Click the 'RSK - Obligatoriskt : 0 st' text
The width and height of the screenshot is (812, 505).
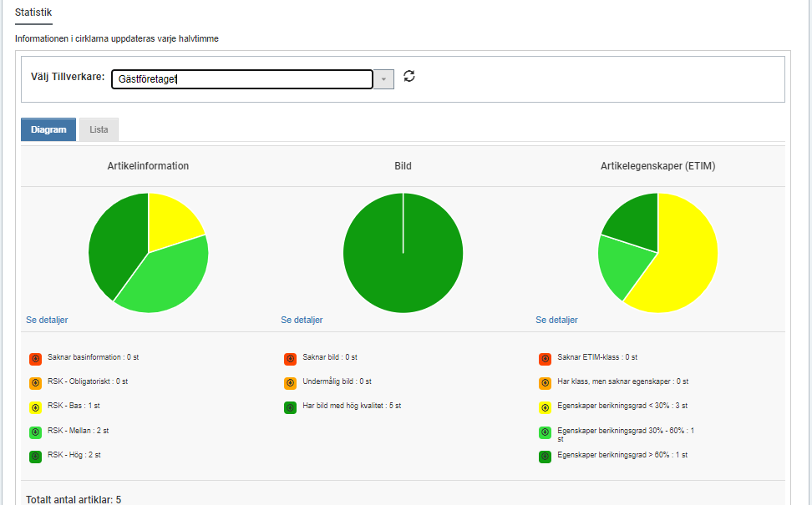point(88,381)
